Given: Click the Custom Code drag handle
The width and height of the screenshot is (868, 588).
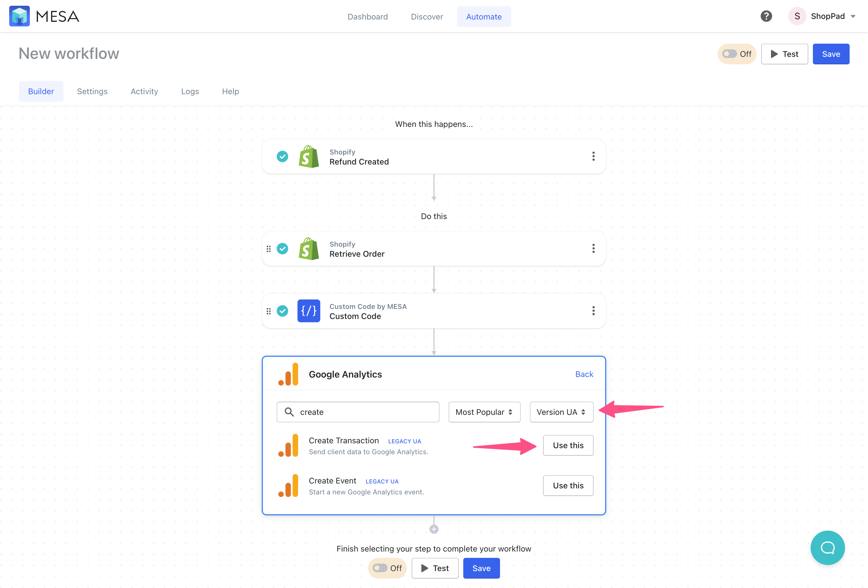Looking at the screenshot, I should [x=269, y=311].
